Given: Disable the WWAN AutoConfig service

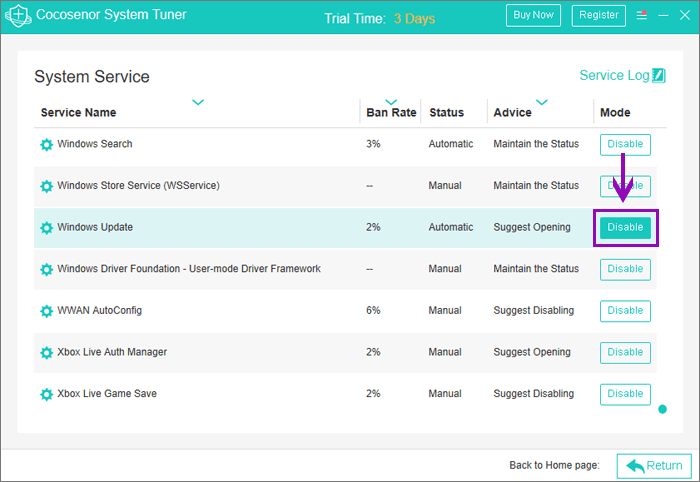Looking at the screenshot, I should [625, 311].
